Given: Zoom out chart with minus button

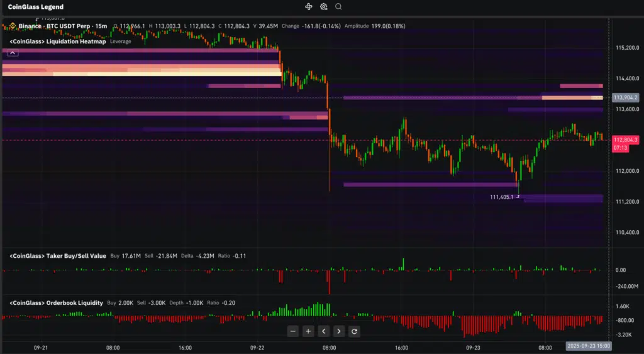Looking at the screenshot, I should [x=293, y=331].
